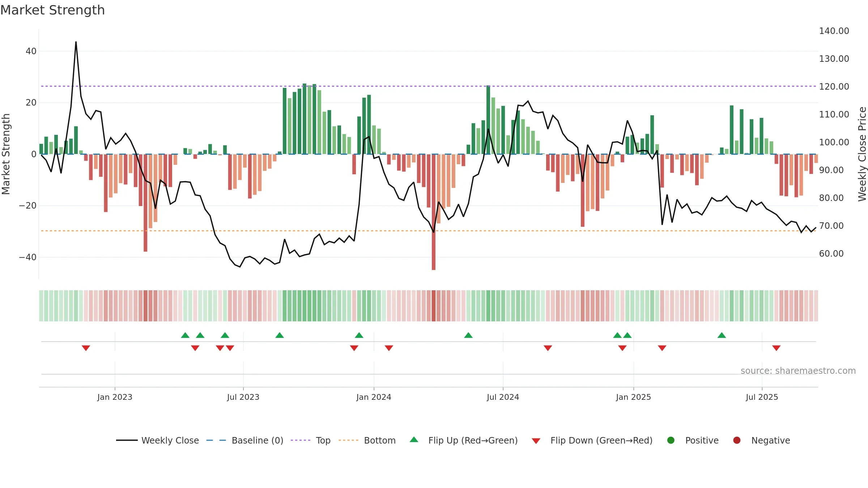Toggle the Flip Down (Green→Red) legend label
Viewport: 868px width, 488px height.
coord(601,440)
